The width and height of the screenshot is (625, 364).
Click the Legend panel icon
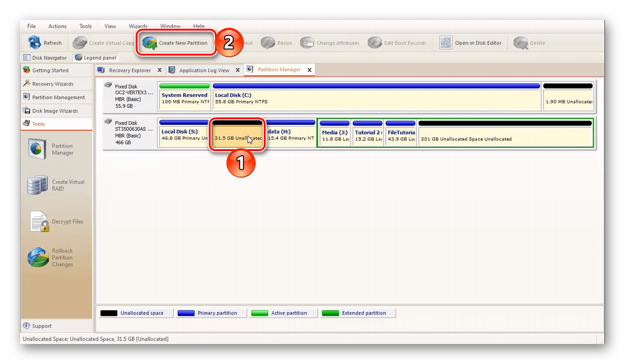click(x=79, y=57)
